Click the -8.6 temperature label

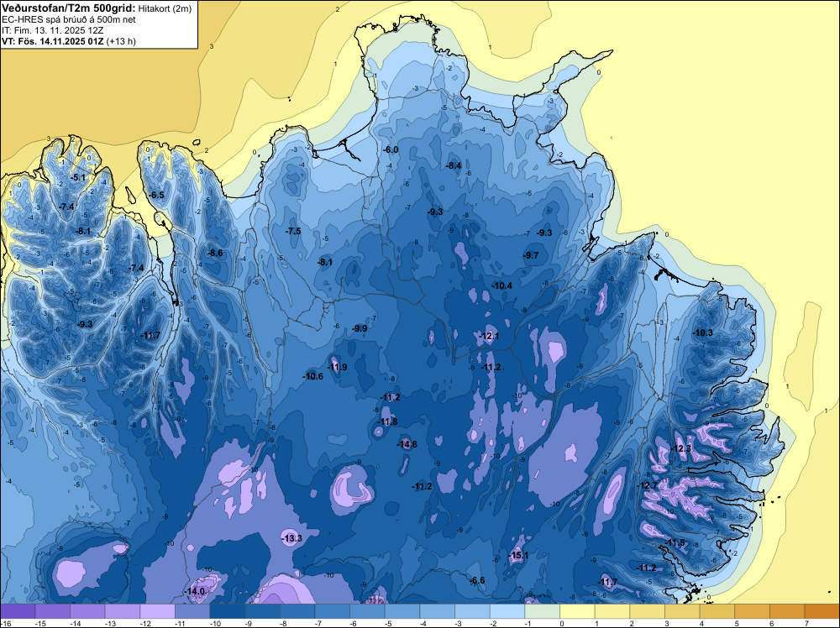click(215, 254)
